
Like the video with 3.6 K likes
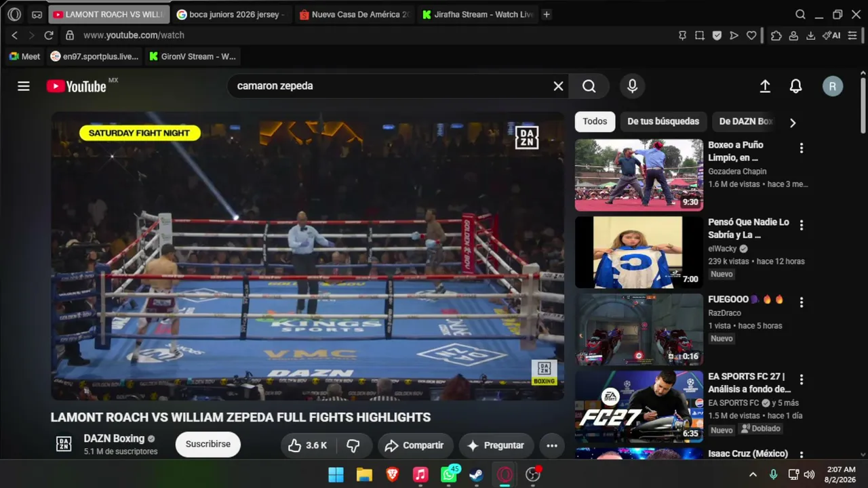[x=307, y=445]
